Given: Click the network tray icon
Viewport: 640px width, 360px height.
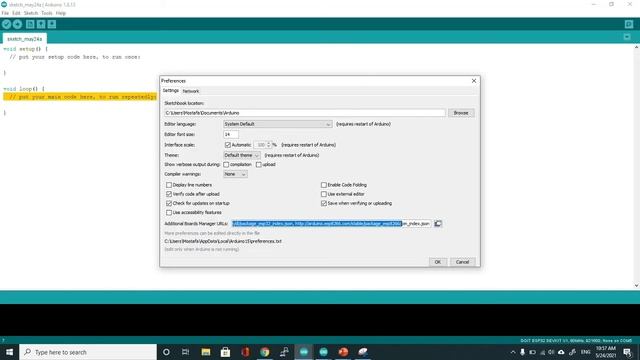Looking at the screenshot, I should coord(542,352).
